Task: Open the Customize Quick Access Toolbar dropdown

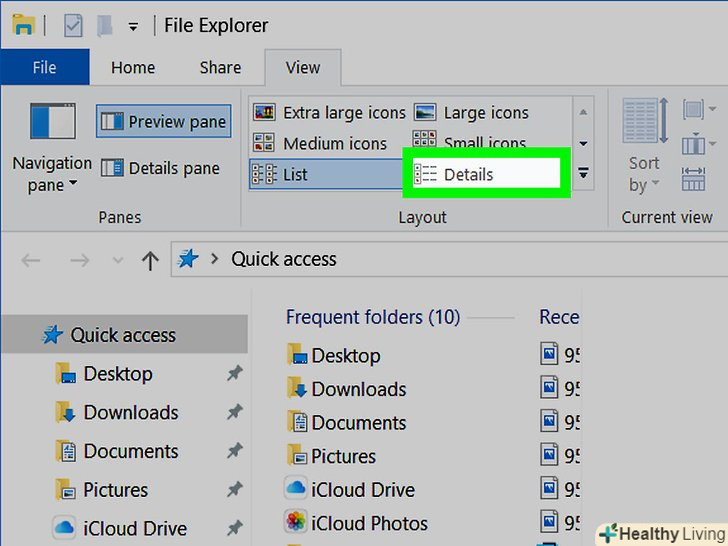Action: click(133, 27)
